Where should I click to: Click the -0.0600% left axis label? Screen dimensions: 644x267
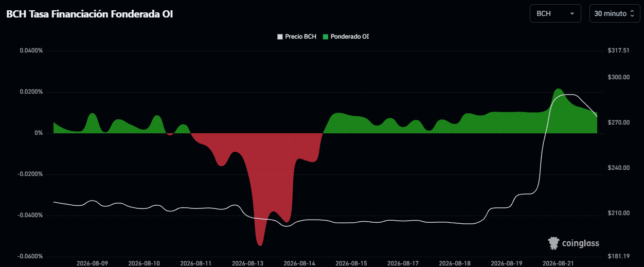tap(30, 257)
